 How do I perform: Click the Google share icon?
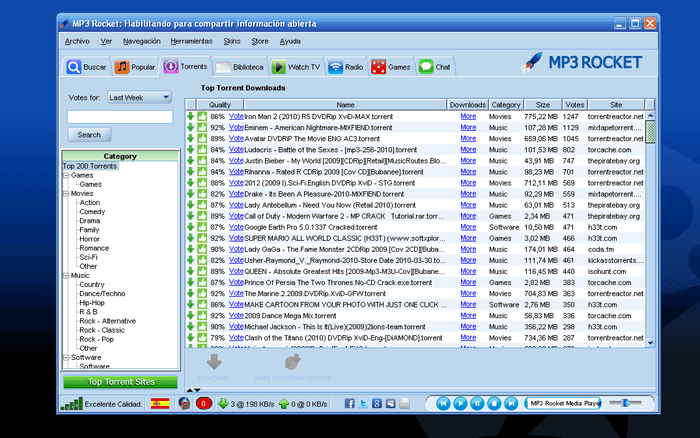(377, 404)
